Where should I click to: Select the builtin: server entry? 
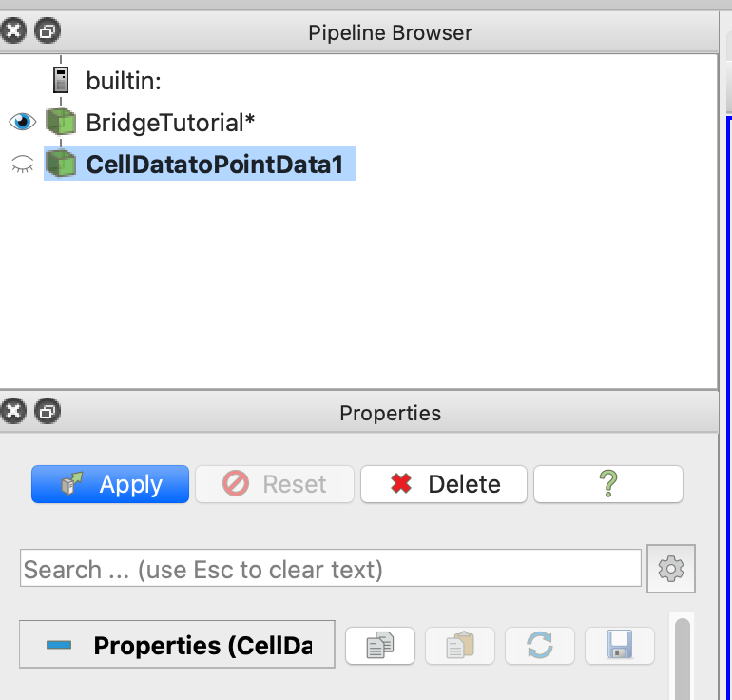tap(124, 80)
